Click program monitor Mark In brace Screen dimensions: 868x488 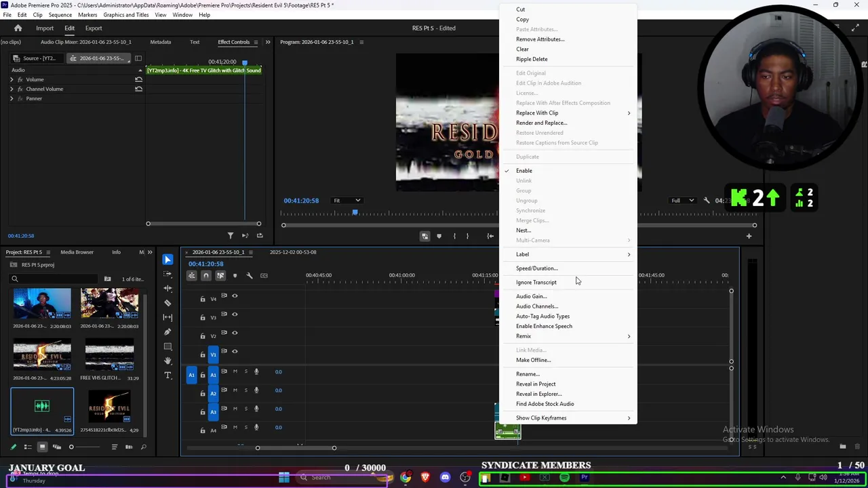tap(454, 236)
